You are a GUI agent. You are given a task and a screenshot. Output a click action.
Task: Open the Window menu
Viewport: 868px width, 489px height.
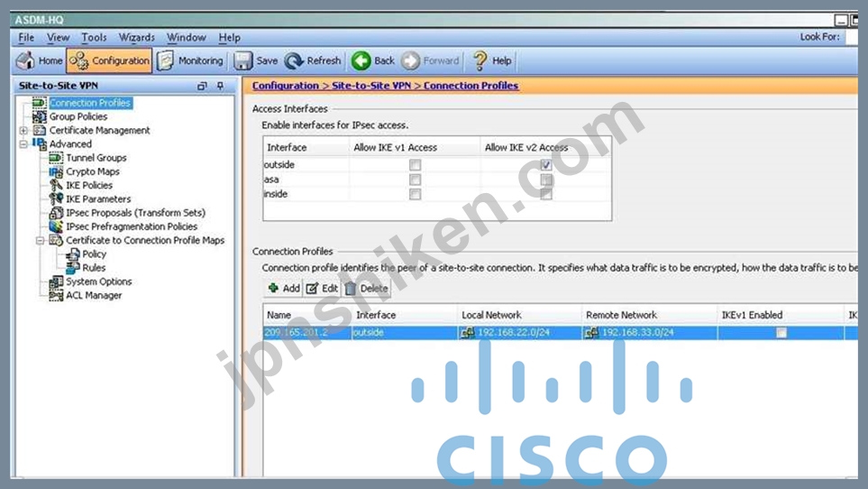[186, 37]
